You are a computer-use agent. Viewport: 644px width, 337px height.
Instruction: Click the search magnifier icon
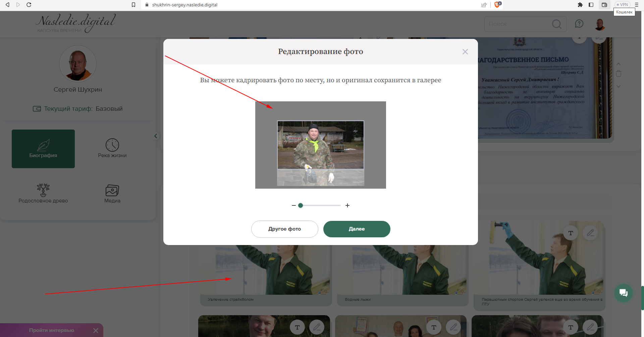557,24
